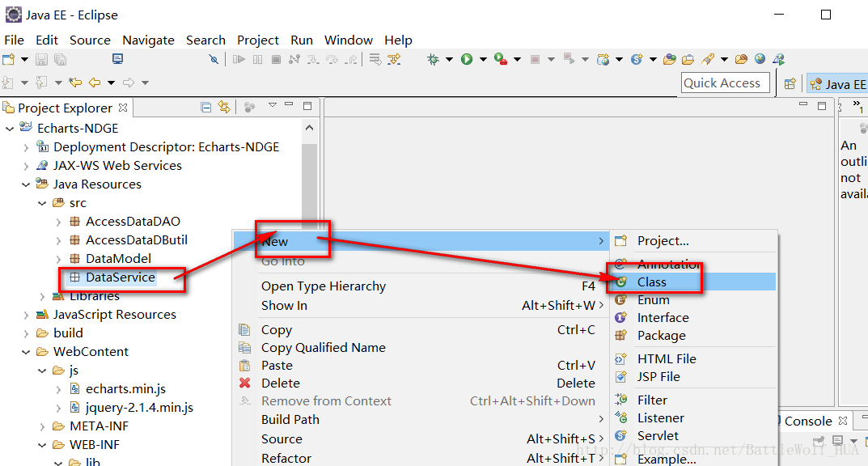The width and height of the screenshot is (868, 466).
Task: Open the File menu
Action: [x=14, y=40]
